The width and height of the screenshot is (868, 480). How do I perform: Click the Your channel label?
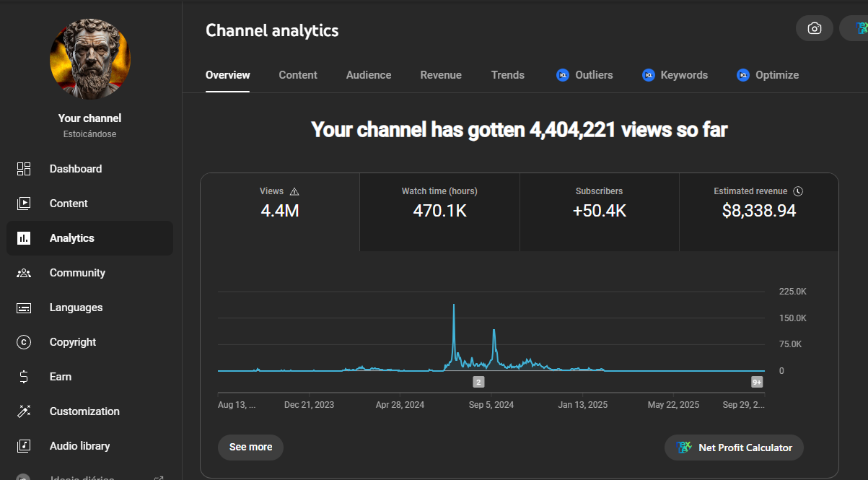pos(90,118)
